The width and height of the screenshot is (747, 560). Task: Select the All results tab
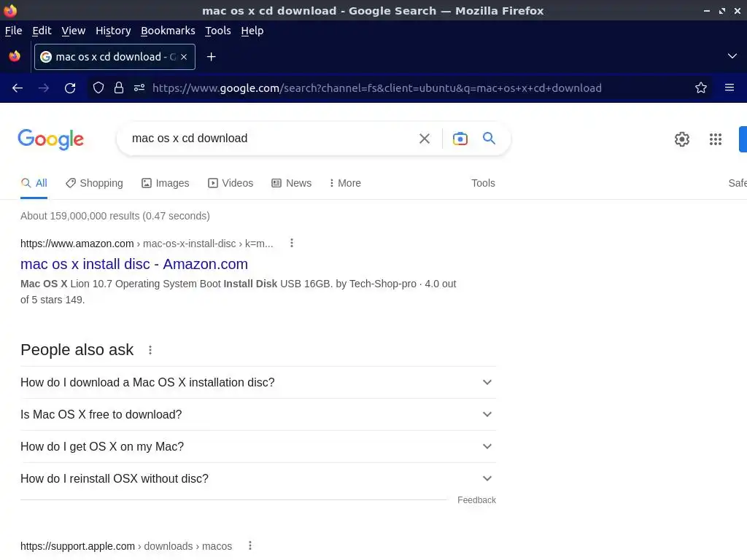34,183
